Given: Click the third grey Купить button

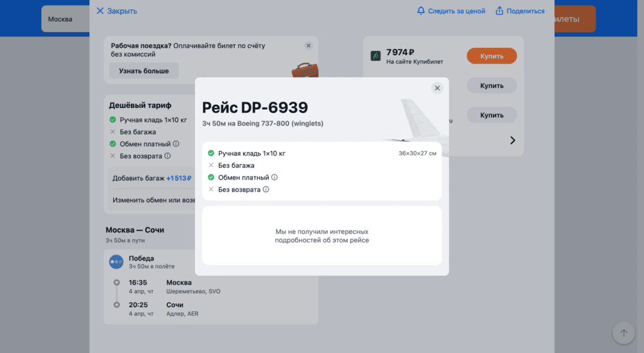Looking at the screenshot, I should coord(492,115).
